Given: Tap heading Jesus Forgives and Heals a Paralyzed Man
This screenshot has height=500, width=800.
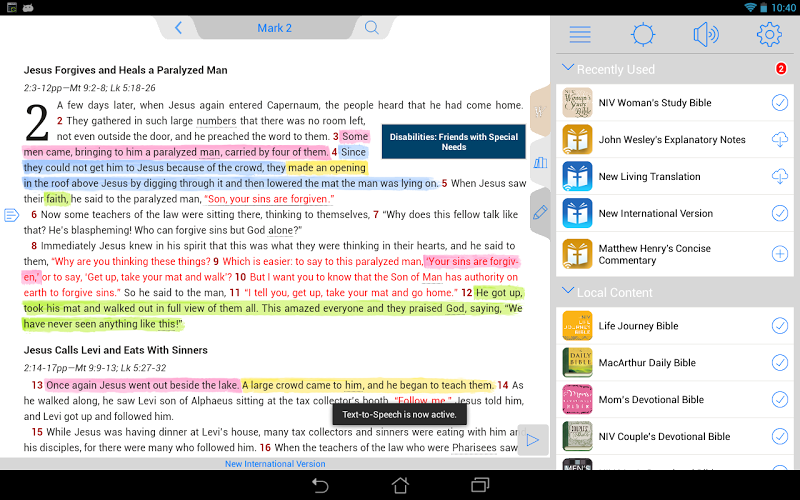Looking at the screenshot, I should (126, 70).
